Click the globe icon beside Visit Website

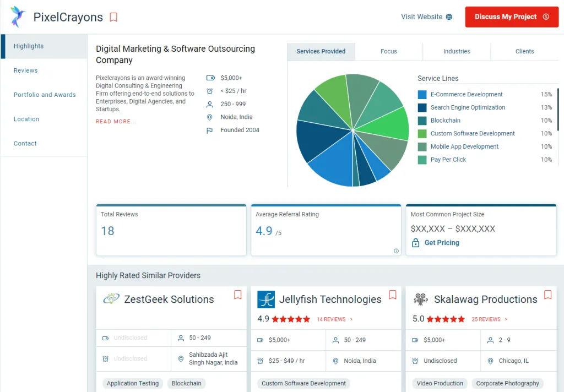point(449,17)
